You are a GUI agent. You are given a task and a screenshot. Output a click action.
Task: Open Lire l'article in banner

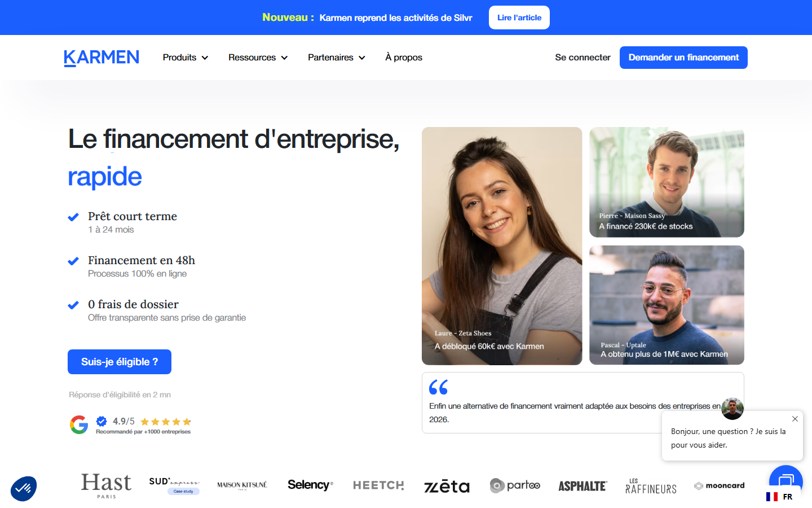519,17
